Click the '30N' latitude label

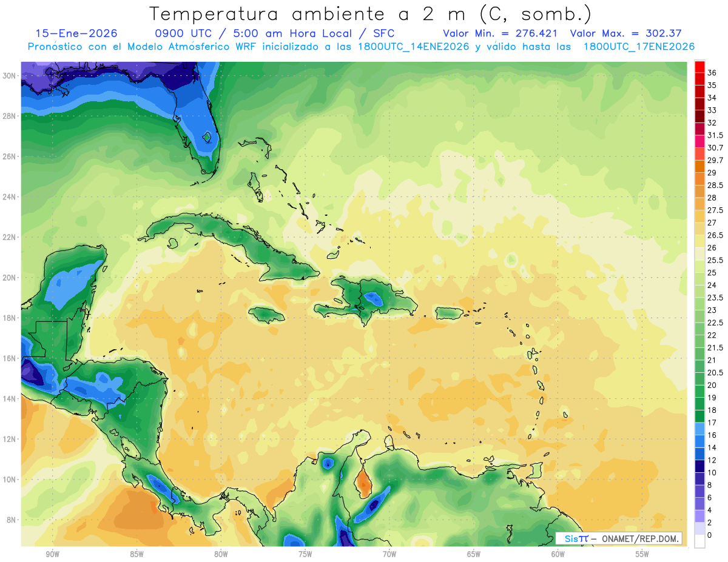point(10,75)
